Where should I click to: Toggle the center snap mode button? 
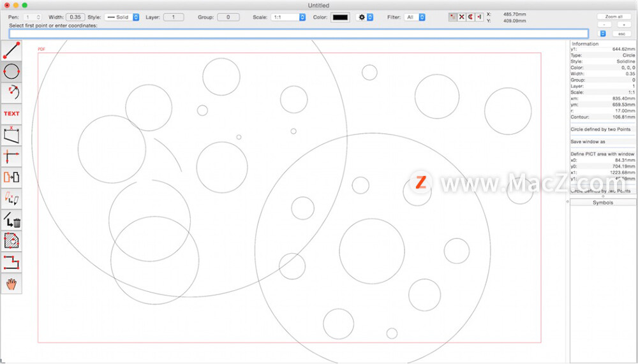pos(470,17)
